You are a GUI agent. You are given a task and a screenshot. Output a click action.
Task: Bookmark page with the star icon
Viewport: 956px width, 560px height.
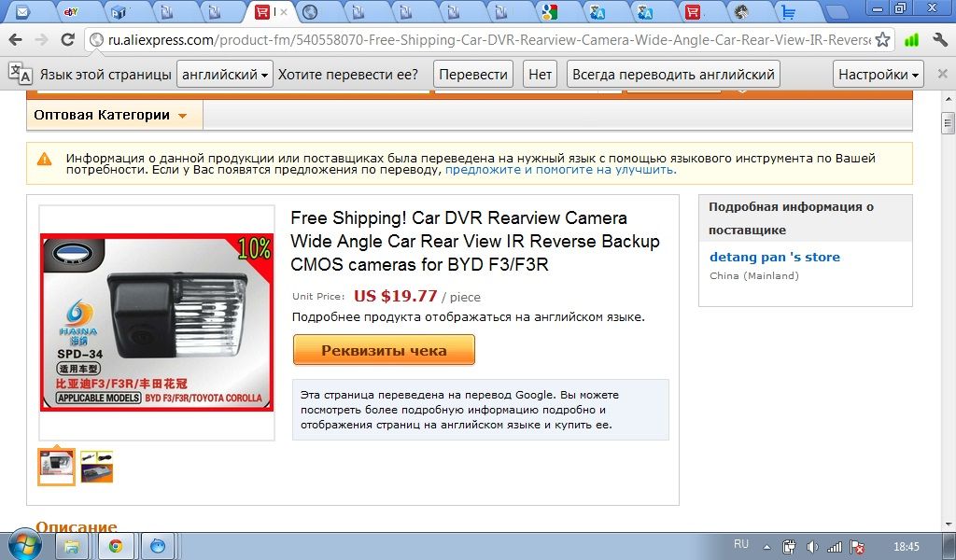[881, 40]
